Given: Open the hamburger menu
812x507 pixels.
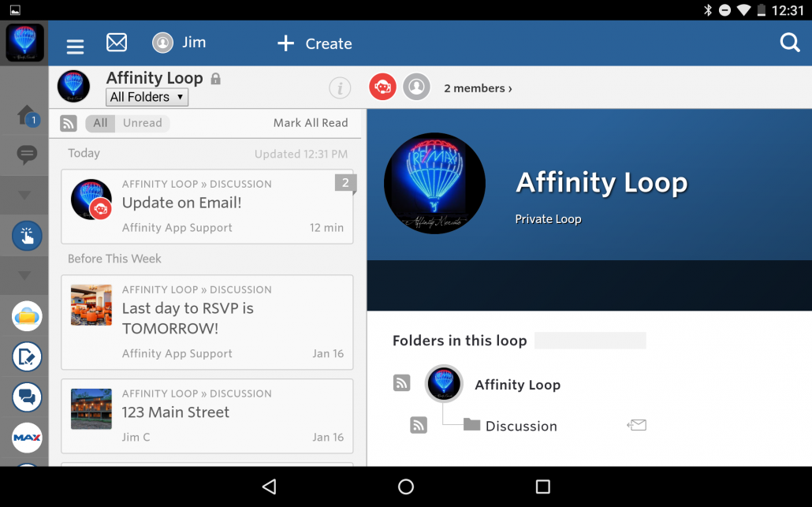Looking at the screenshot, I should 75,47.
